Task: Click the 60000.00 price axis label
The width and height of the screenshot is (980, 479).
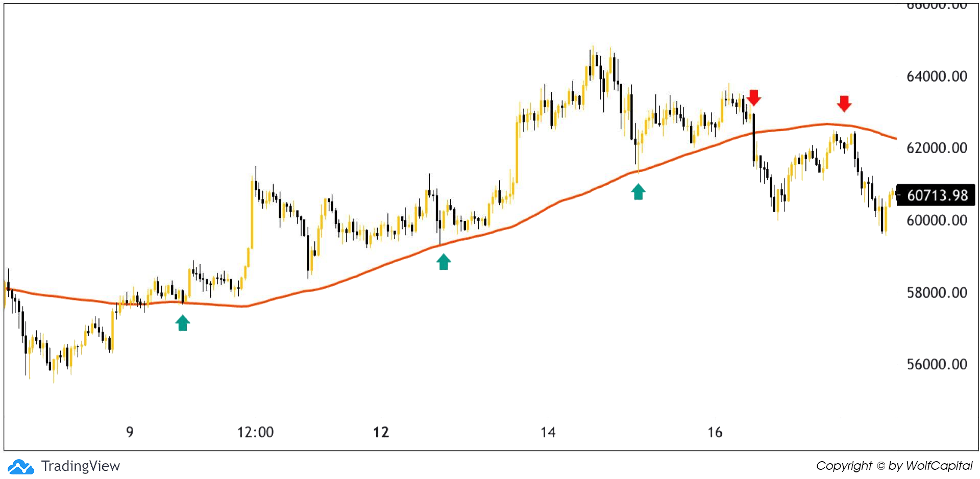Action: click(x=937, y=220)
